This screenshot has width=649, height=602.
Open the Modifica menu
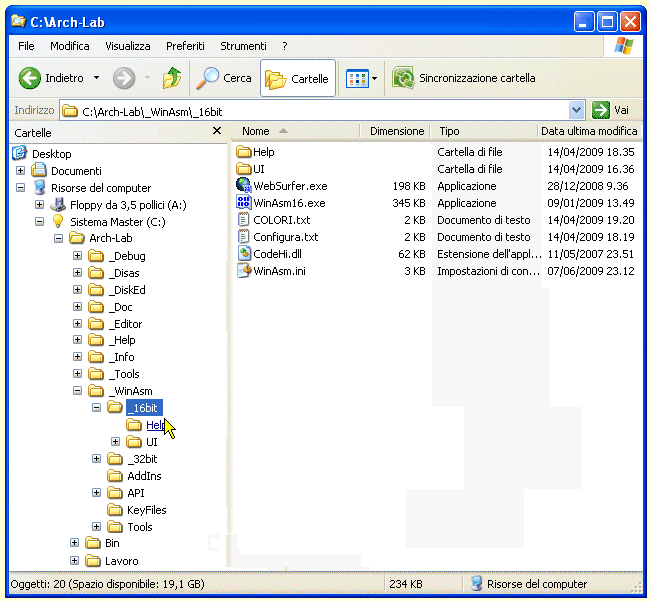[70, 46]
